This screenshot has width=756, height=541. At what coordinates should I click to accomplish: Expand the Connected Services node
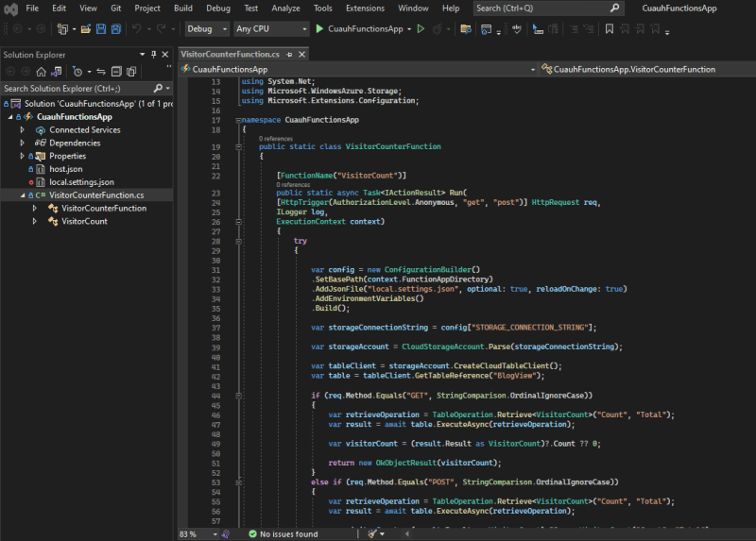click(x=22, y=130)
